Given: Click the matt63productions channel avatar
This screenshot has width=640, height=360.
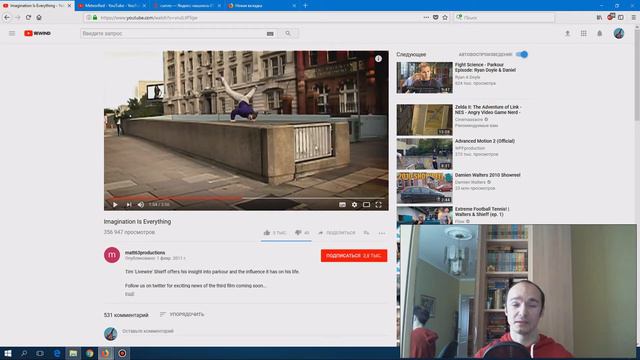Looking at the screenshot, I should tap(112, 255).
